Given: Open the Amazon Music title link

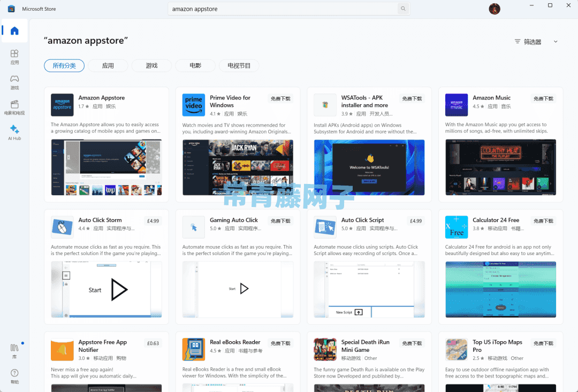Looking at the screenshot, I should [x=491, y=98].
